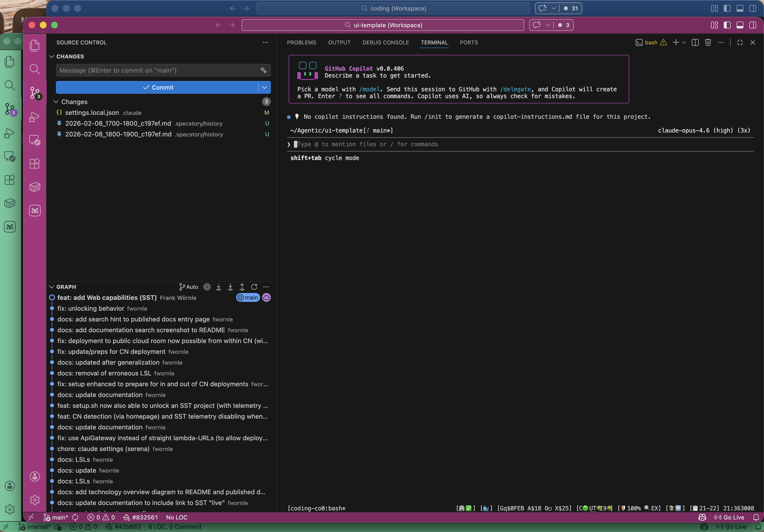Image resolution: width=764 pixels, height=532 pixels.
Task: Open chat dropdown in coding window title bar
Action: click(x=554, y=8)
